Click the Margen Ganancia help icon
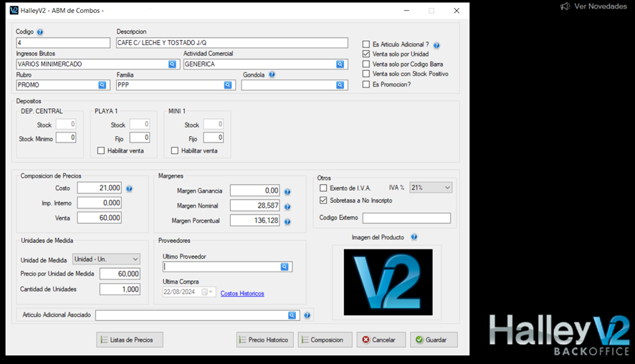Image resolution: width=635 pixels, height=364 pixels. (x=287, y=192)
